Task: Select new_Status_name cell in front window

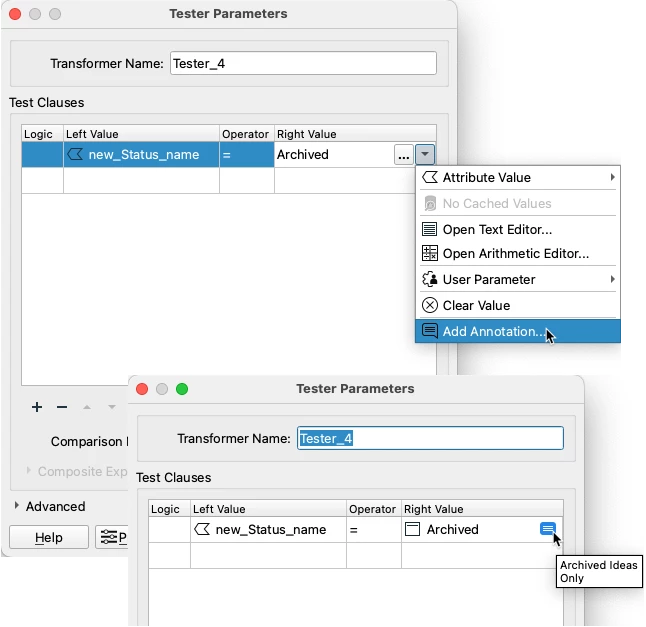Action: (x=270, y=529)
